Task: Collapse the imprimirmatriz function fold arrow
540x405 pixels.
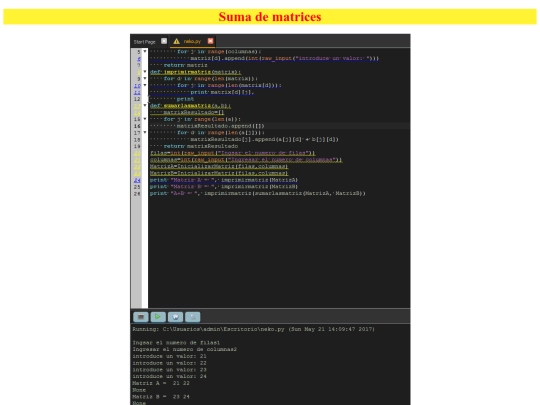Action: 145,72
